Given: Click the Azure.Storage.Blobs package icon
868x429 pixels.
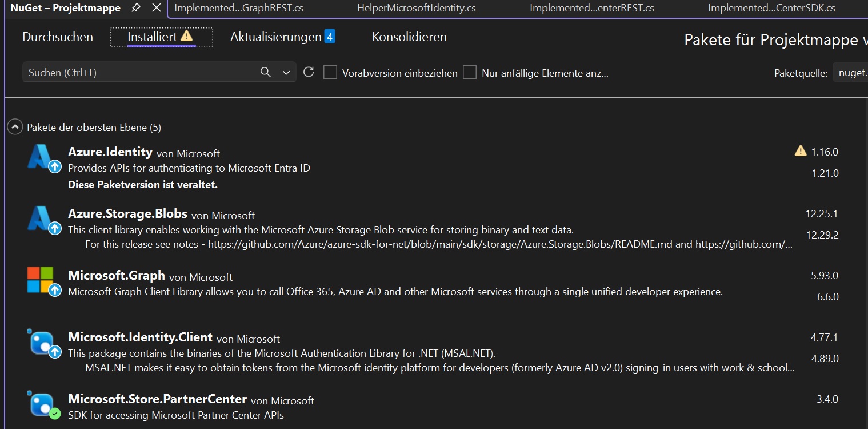Looking at the screenshot, I should [x=43, y=220].
